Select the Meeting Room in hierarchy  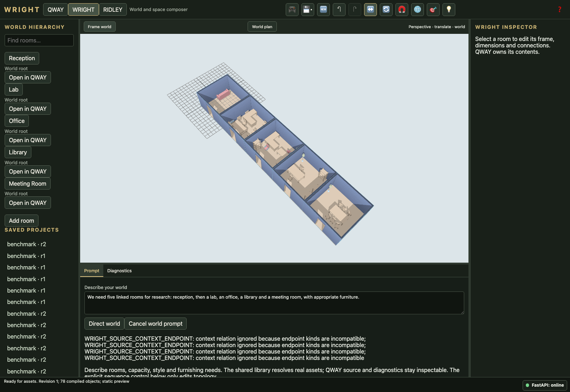(x=27, y=184)
